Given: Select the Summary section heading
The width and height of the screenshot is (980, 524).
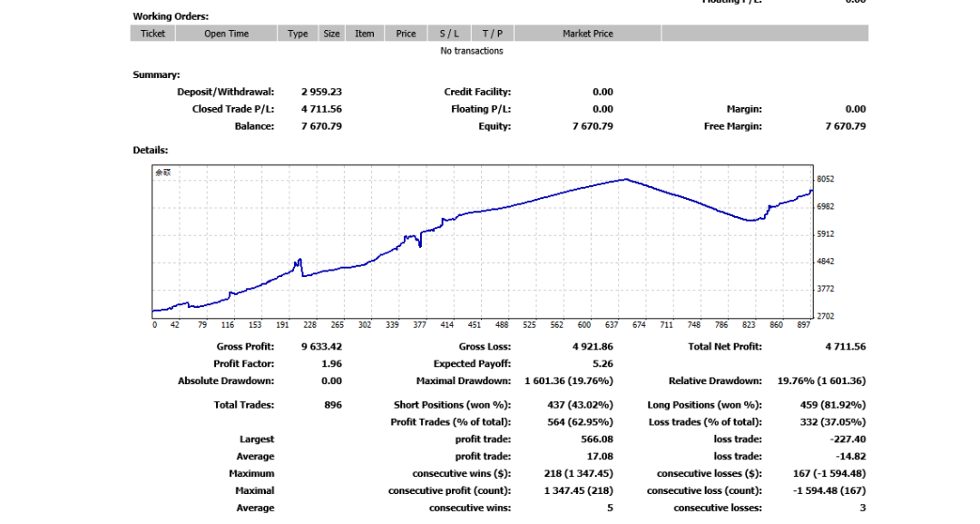Looking at the screenshot, I should point(156,74).
